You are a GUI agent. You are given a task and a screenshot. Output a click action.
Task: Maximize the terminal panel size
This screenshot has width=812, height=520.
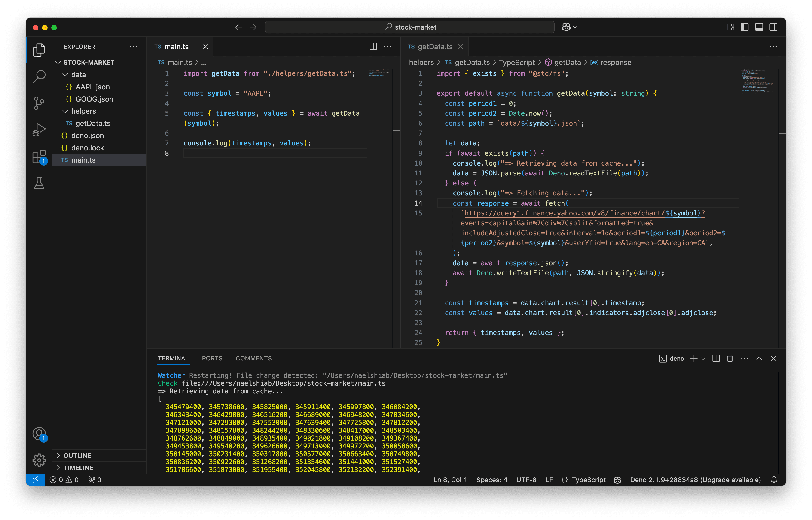(x=759, y=358)
